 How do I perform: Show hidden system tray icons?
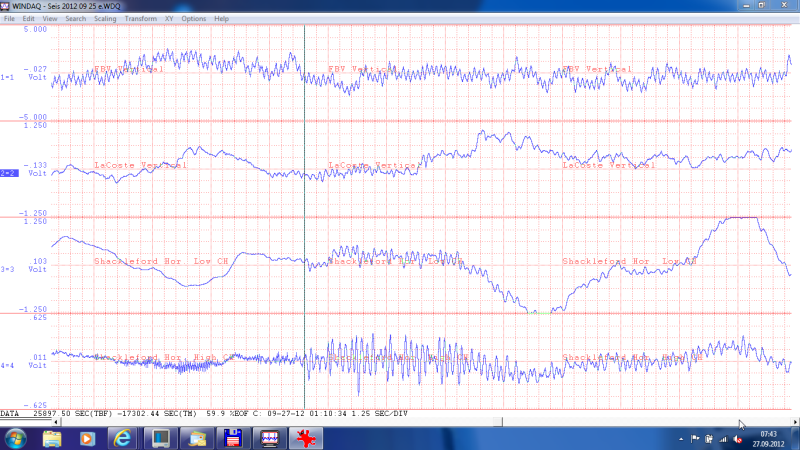(681, 439)
